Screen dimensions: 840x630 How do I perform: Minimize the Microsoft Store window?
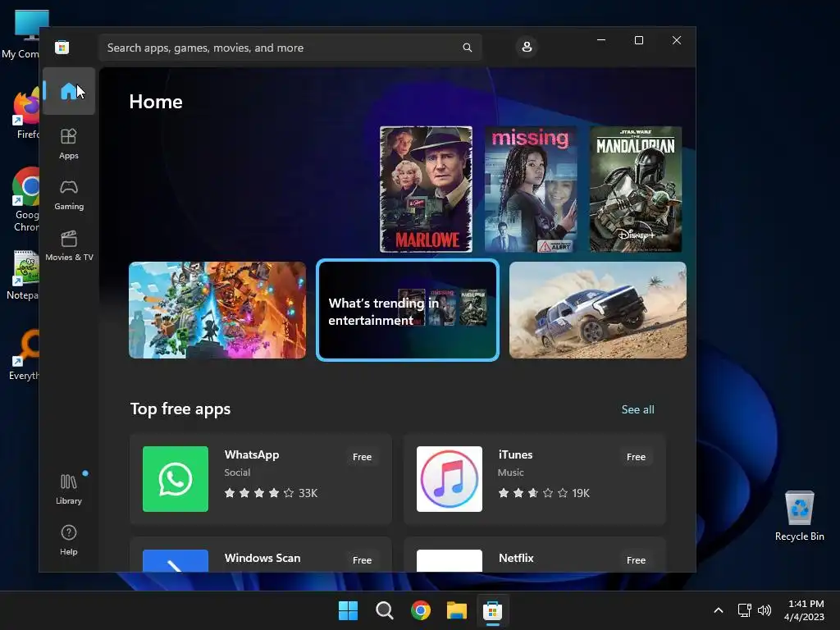click(x=601, y=40)
